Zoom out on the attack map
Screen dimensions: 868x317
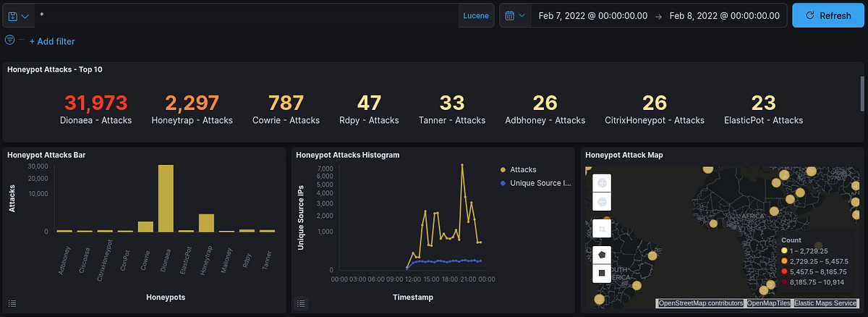click(603, 200)
